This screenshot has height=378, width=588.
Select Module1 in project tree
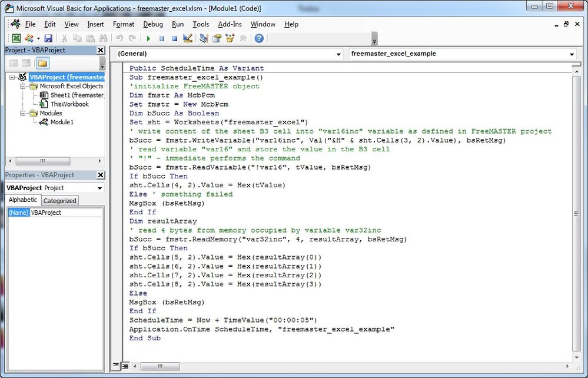click(62, 122)
